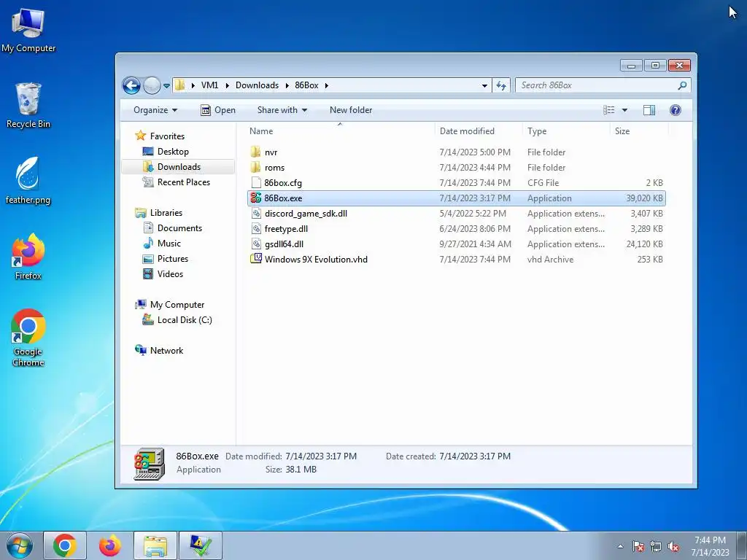
Task: Click the Firefox desktop shortcut
Action: pyautogui.click(x=28, y=257)
